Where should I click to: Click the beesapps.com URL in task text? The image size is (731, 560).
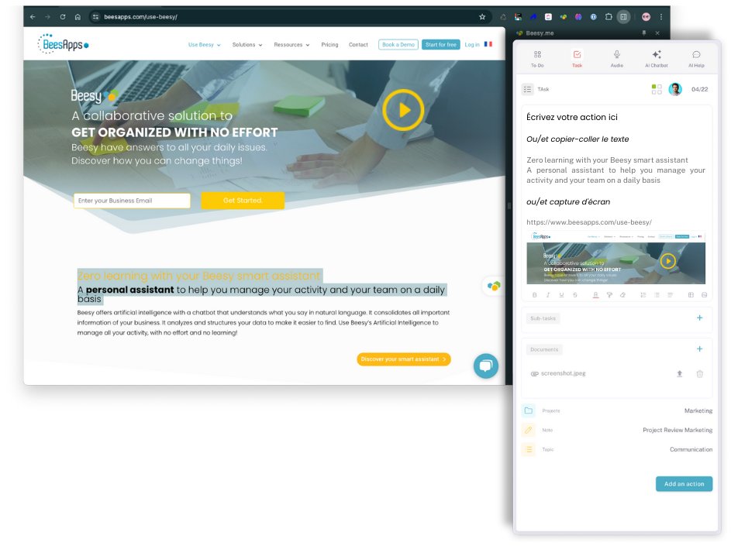tap(589, 222)
